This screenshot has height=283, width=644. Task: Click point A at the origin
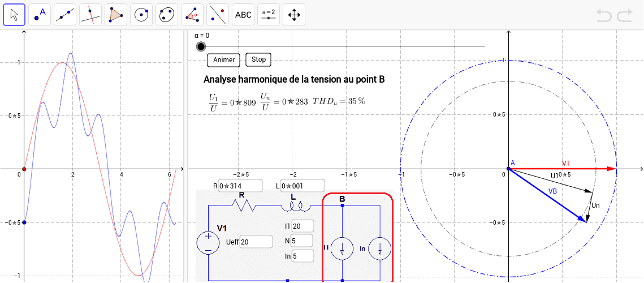click(508, 169)
